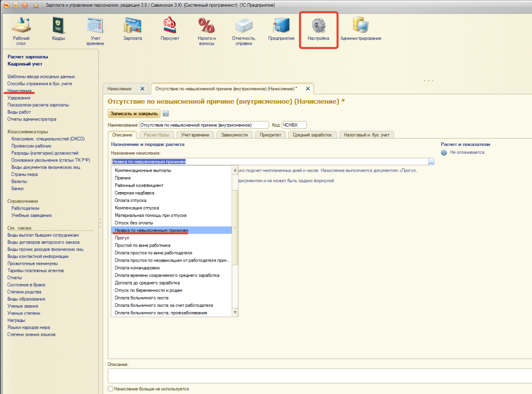Open the Виды работ link
The image size is (532, 394).
pos(19,112)
